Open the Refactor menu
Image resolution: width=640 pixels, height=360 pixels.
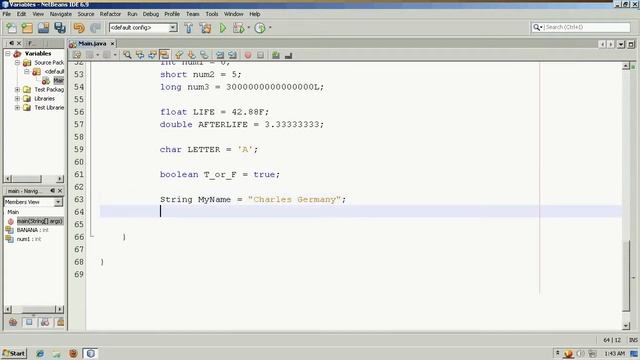110,14
